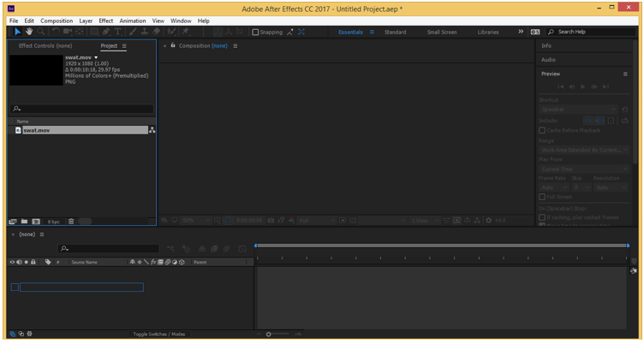Screen dimensions: 644x343
Task: Click Toggle Switches / Modes button
Action: 159,334
